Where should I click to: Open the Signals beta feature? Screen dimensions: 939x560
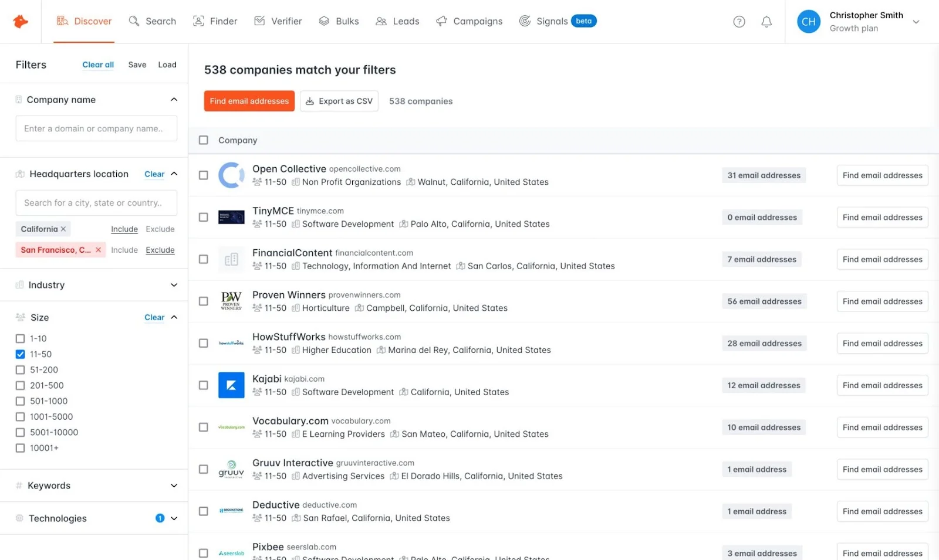coord(524,21)
